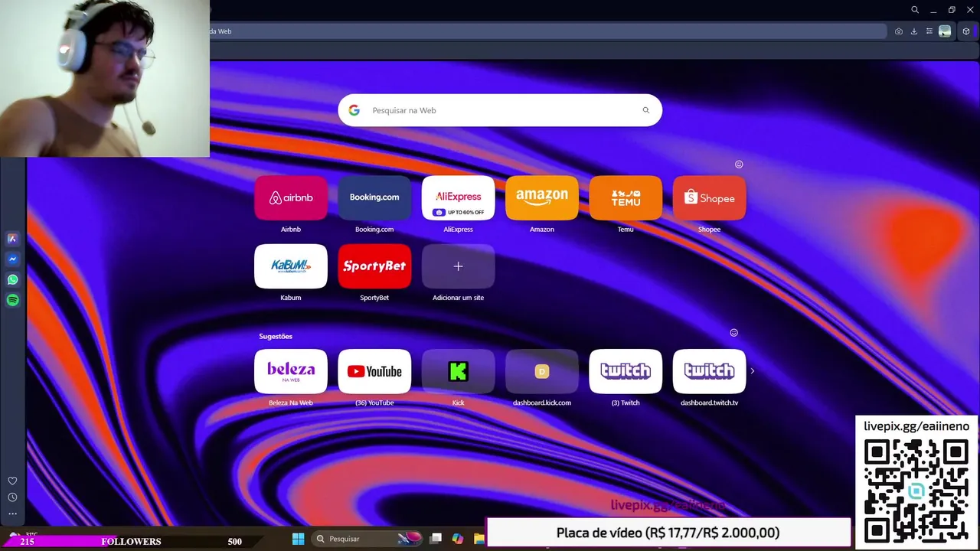Open the Shopee speed dial tile
Image resolution: width=980 pixels, height=551 pixels.
(x=709, y=198)
